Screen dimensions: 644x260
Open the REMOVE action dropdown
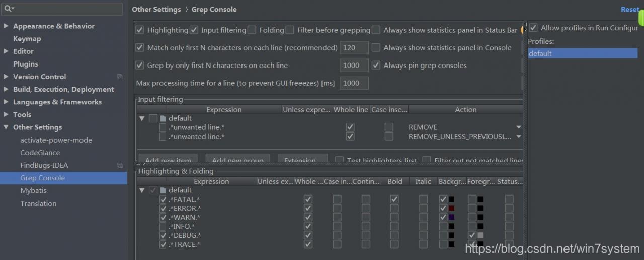click(x=518, y=127)
